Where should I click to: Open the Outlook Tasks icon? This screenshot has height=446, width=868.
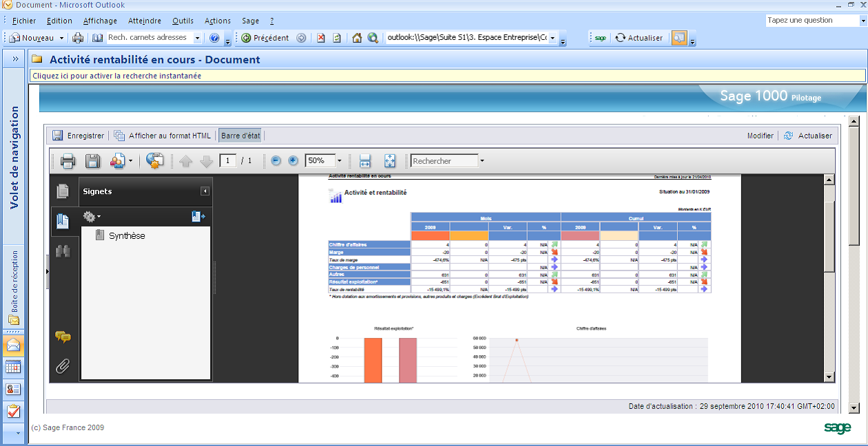pyautogui.click(x=14, y=412)
